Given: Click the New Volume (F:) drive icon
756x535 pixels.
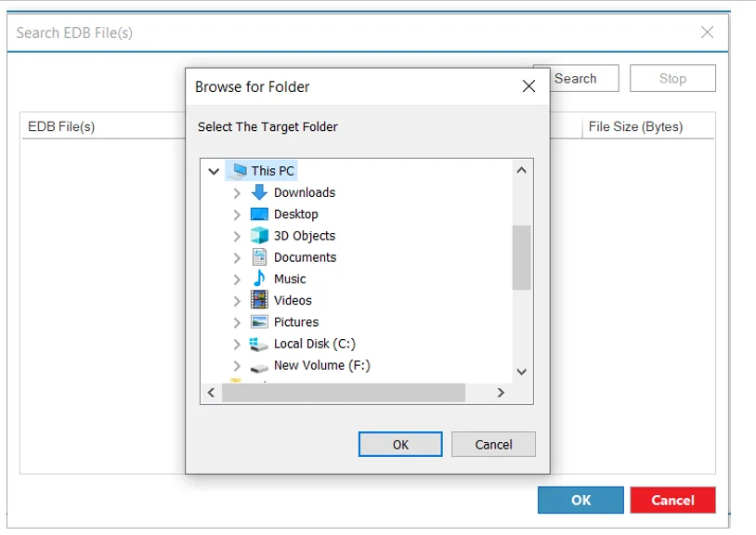Looking at the screenshot, I should [x=259, y=367].
